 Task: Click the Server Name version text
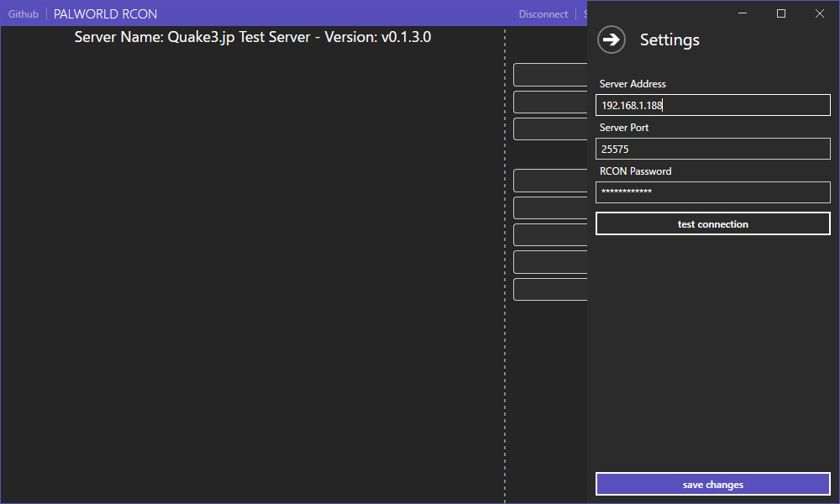[x=252, y=37]
